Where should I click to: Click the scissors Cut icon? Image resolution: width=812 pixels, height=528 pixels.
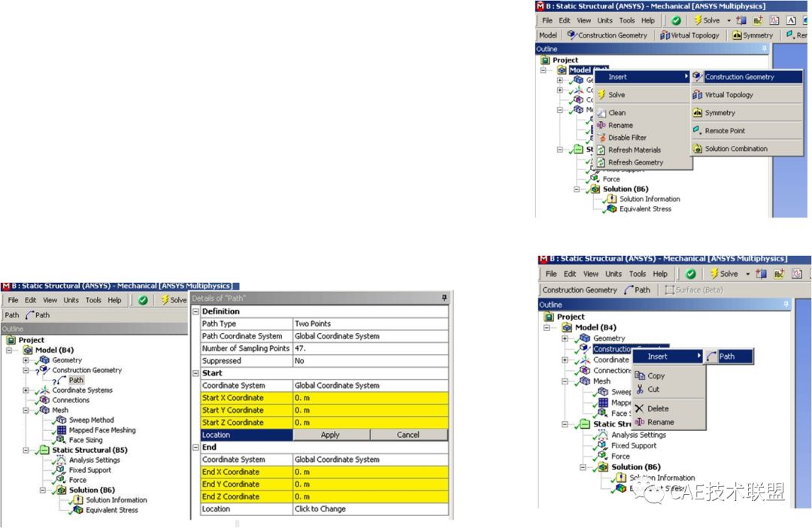[640, 389]
